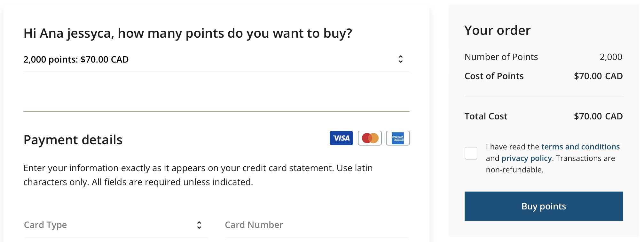This screenshot has height=242, width=644.
Task: Tick the terms and conditions checkbox
Action: [471, 153]
